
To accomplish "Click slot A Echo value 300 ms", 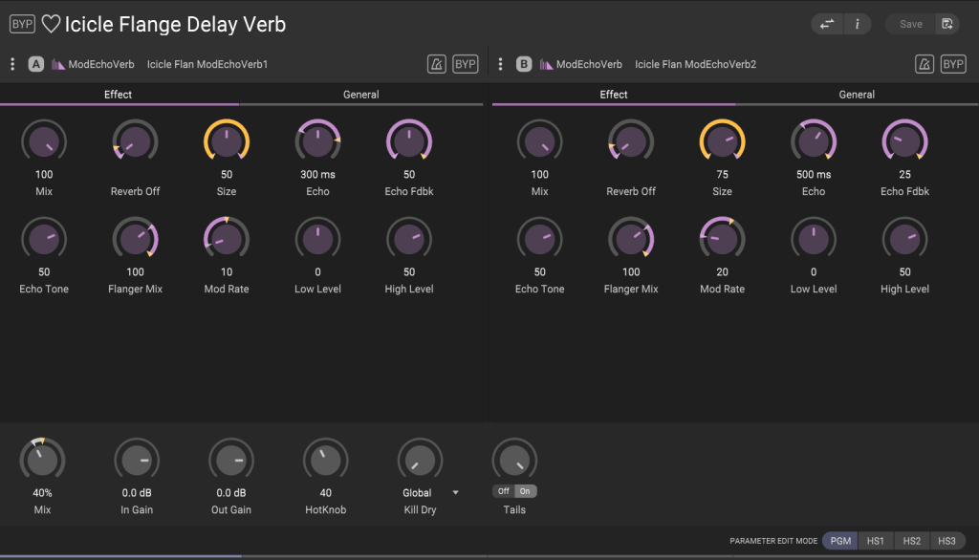I will pyautogui.click(x=317, y=175).
